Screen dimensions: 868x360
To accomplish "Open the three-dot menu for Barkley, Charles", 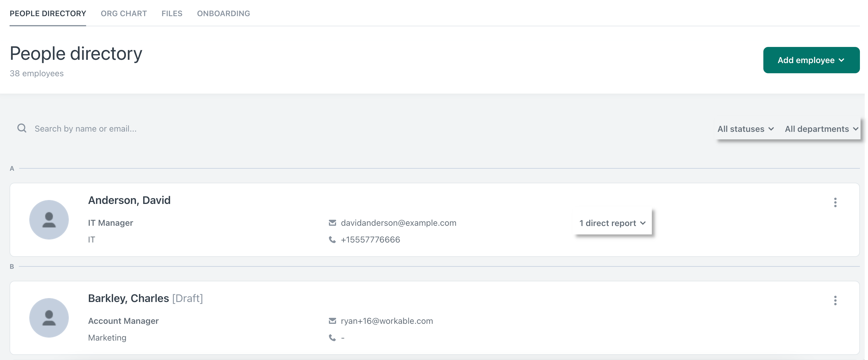I will pos(835,300).
